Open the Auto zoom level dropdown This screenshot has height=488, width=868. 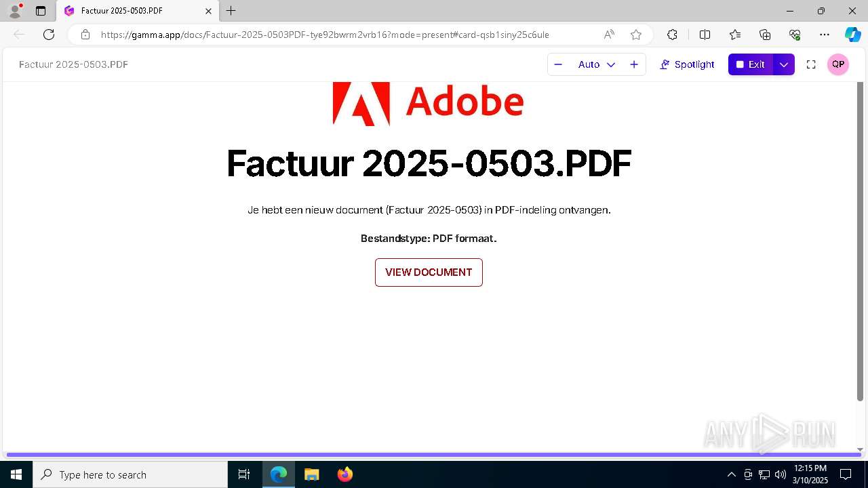click(596, 64)
